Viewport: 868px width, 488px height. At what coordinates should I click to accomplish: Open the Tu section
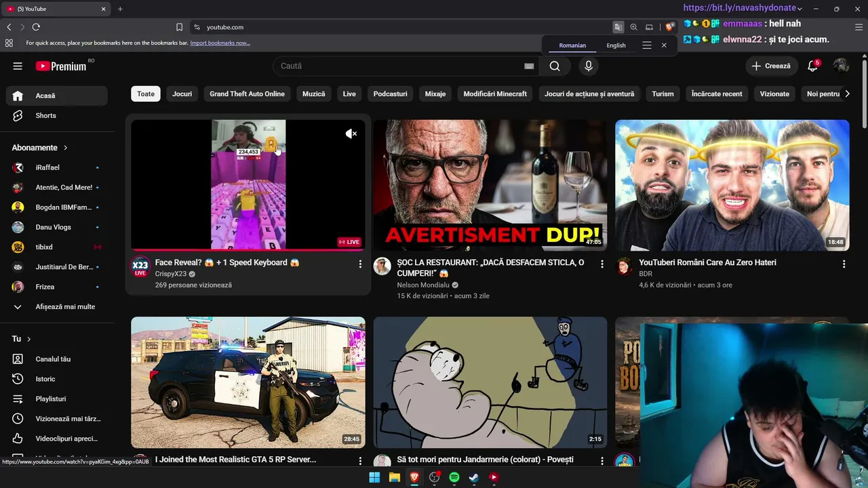(22, 339)
